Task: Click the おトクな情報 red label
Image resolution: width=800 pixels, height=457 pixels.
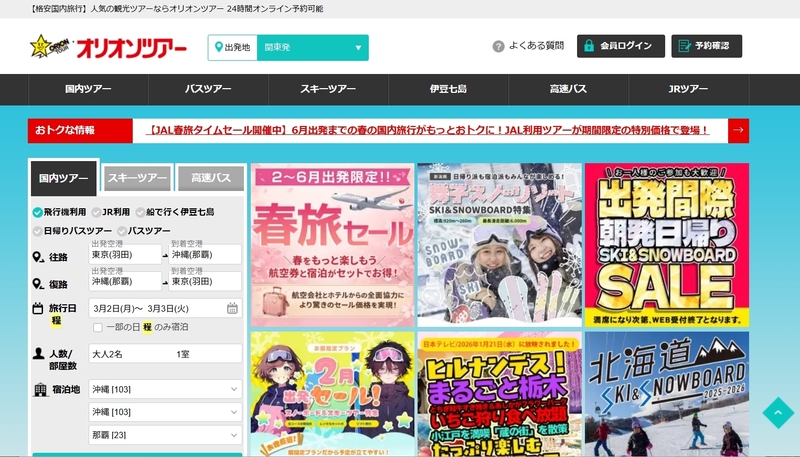Action: click(80, 131)
